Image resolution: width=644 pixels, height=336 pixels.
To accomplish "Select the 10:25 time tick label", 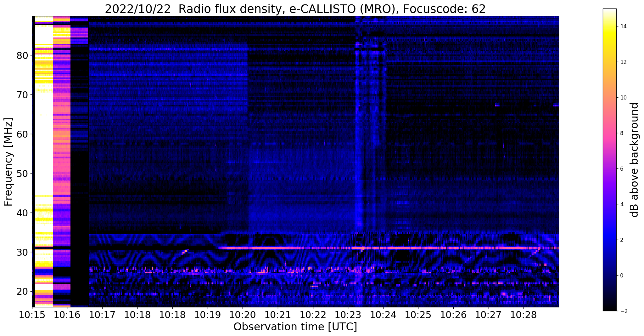I will (x=418, y=315).
